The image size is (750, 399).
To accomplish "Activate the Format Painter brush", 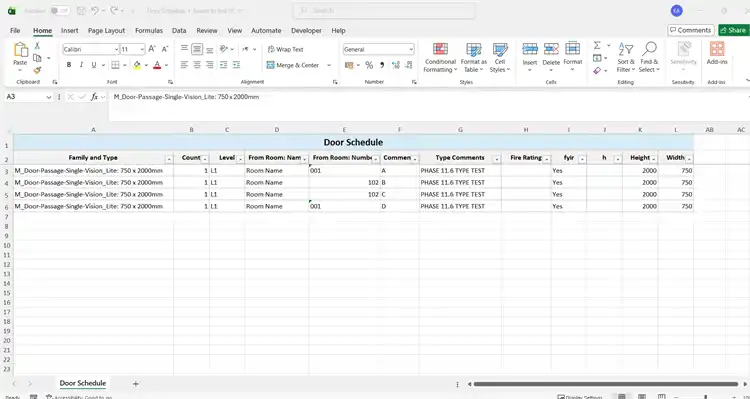I will pyautogui.click(x=37, y=70).
